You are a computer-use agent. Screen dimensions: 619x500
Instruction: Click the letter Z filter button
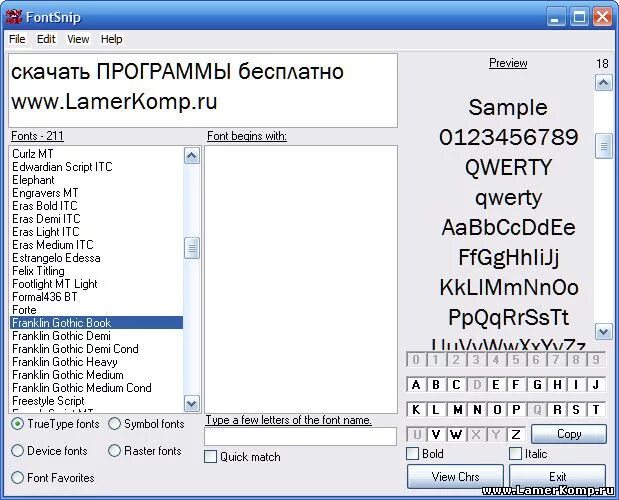point(516,434)
